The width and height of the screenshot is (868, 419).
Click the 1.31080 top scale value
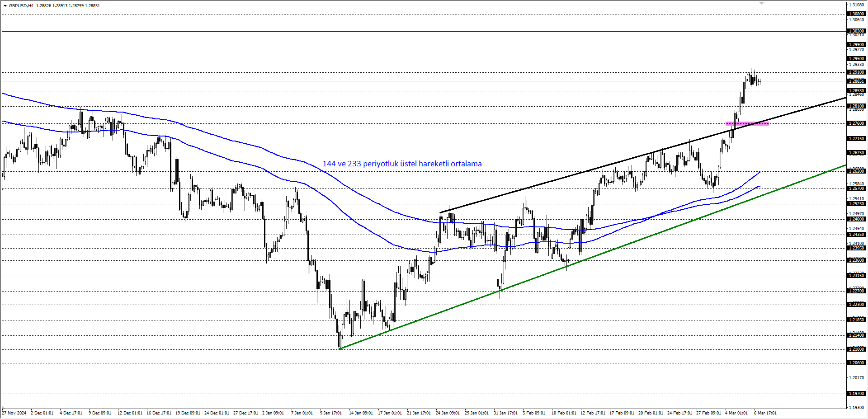click(856, 5)
